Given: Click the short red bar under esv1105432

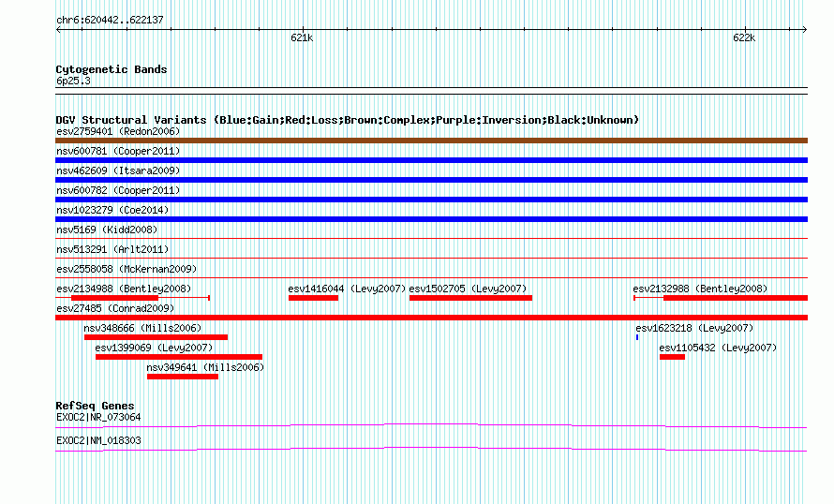Looking at the screenshot, I should tap(672, 357).
